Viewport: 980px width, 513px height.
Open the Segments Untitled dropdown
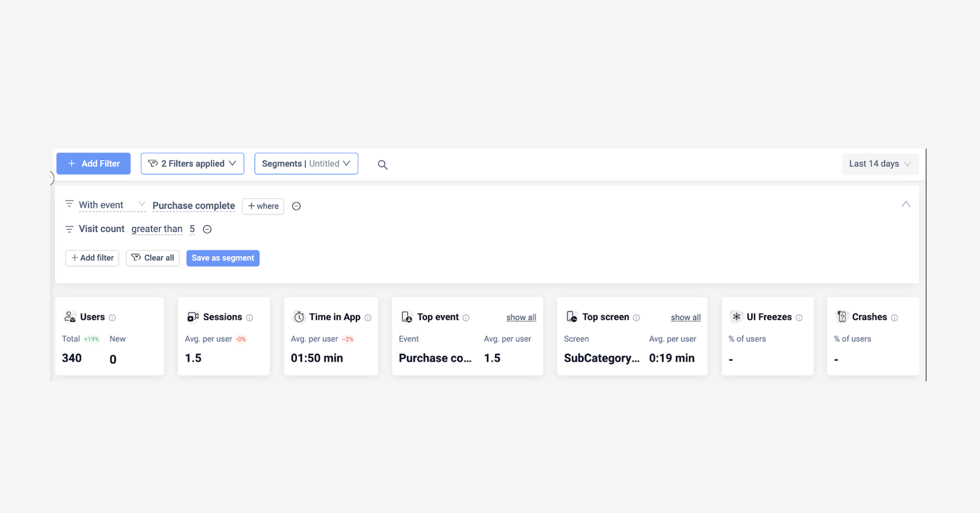click(306, 163)
